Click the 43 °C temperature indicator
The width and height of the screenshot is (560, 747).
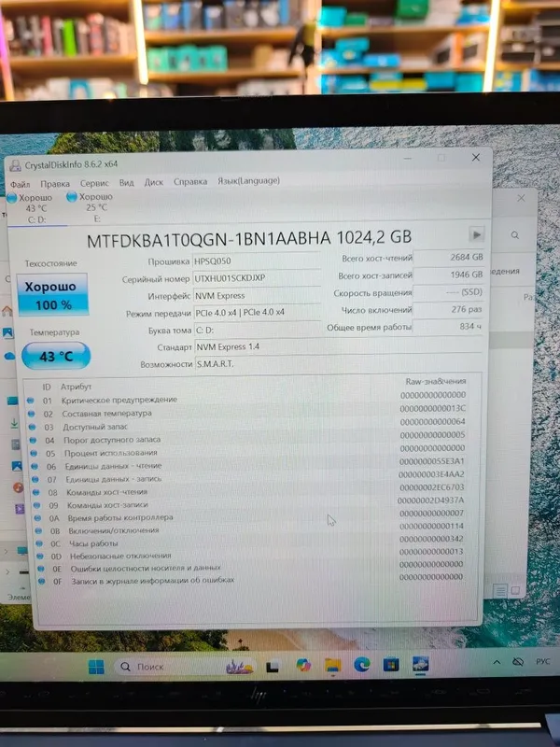pos(56,356)
